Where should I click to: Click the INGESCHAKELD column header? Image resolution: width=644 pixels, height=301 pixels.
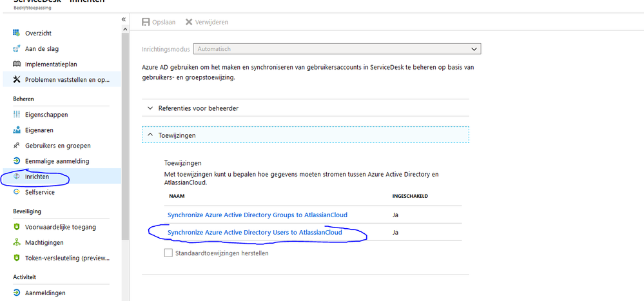(x=410, y=197)
